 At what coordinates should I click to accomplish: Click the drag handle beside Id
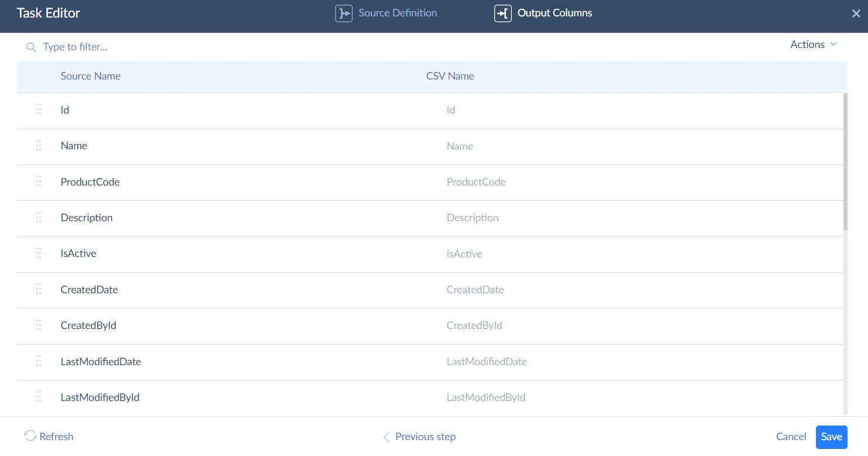pyautogui.click(x=39, y=109)
